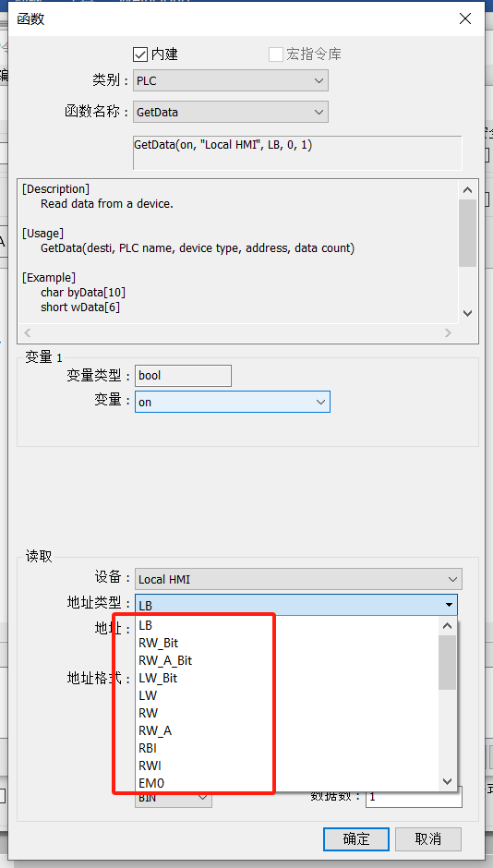Click description box scroll down arrow

[x=467, y=313]
